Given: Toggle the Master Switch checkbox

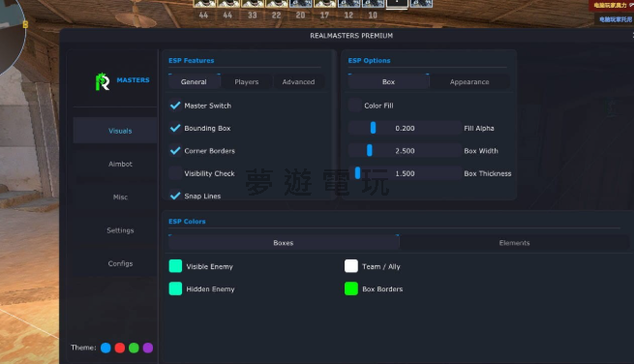Looking at the screenshot, I should click(x=175, y=106).
